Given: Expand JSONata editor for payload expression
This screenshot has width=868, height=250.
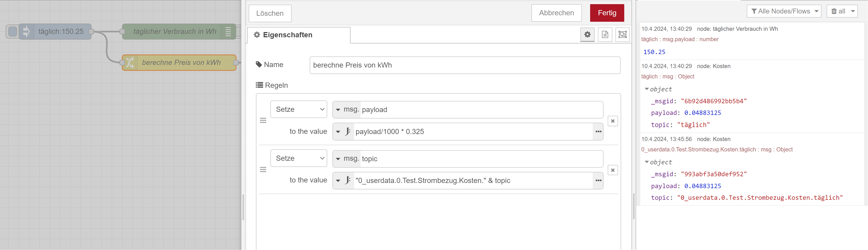Looking at the screenshot, I should pos(598,131).
